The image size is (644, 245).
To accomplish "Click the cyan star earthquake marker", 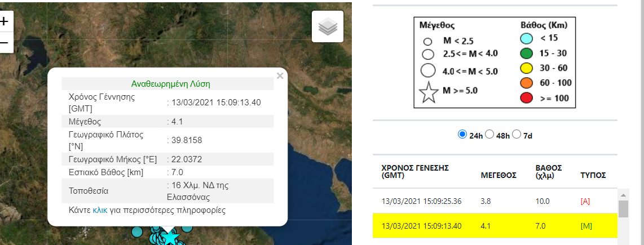I will [x=170, y=237].
